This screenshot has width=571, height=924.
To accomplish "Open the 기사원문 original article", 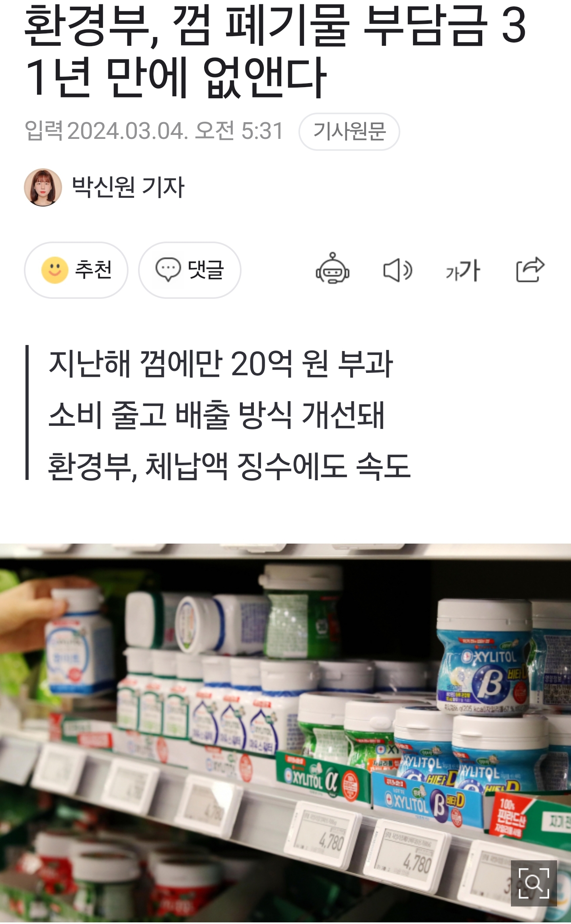I will pyautogui.click(x=349, y=132).
